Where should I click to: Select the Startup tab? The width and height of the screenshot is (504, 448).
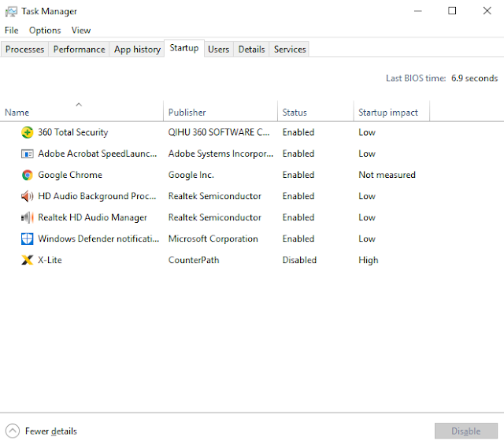point(184,48)
